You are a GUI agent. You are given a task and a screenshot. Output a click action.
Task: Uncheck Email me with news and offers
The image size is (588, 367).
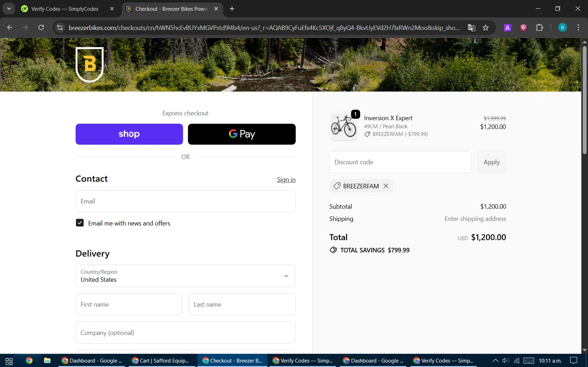click(80, 223)
